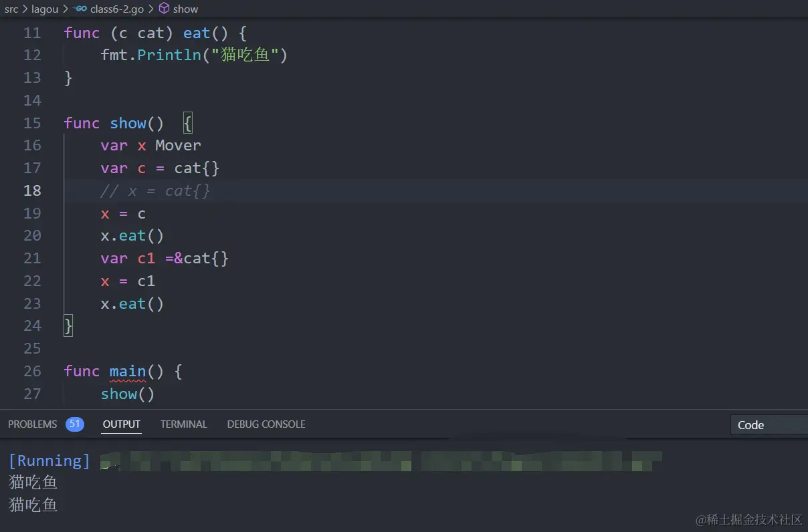Click the '[Running]' output text
Screen dimensions: 808x532
click(49, 460)
